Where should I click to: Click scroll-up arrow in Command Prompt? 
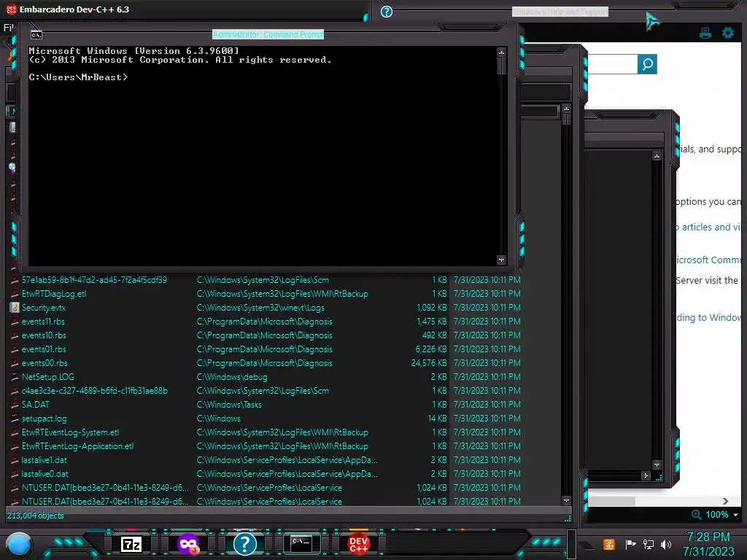(501, 52)
